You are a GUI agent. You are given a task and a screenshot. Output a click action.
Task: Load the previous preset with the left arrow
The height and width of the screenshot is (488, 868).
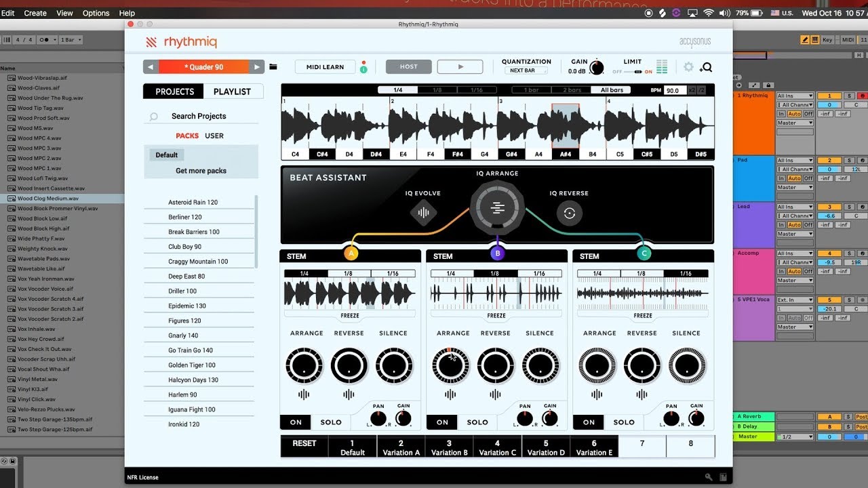point(151,67)
